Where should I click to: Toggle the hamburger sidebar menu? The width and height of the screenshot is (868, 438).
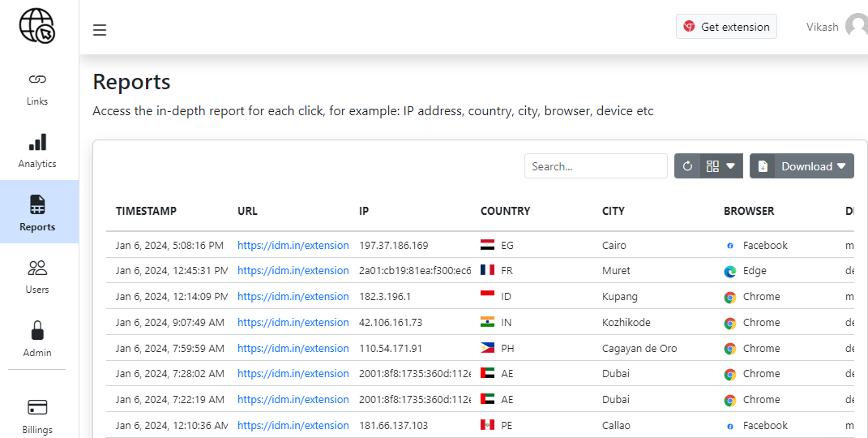pyautogui.click(x=100, y=30)
